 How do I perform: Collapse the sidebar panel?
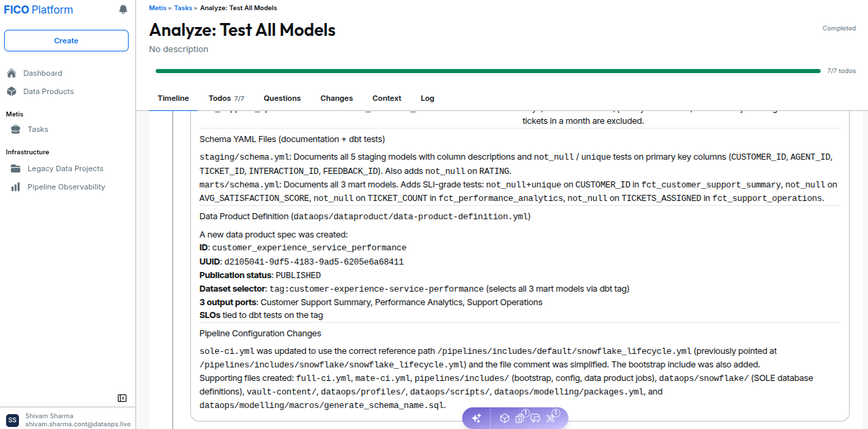pyautogui.click(x=122, y=398)
